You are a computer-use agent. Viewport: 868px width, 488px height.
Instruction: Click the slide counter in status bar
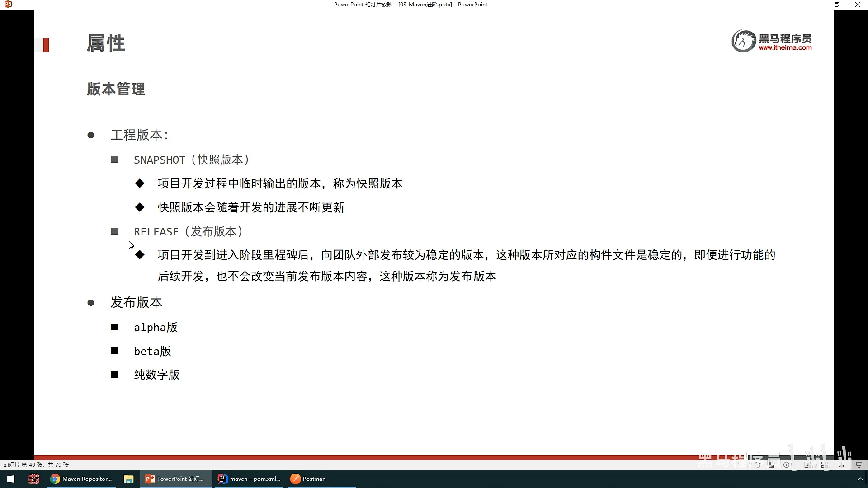click(36, 465)
